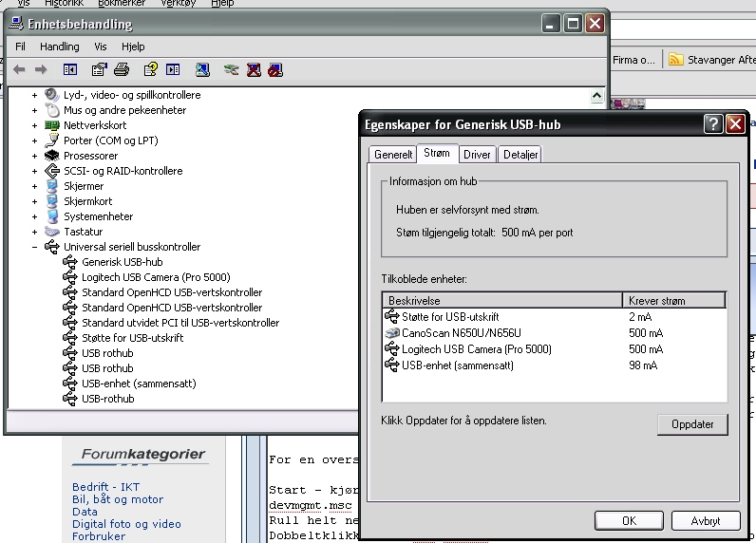Image resolution: width=756 pixels, height=543 pixels.
Task: Collapse Universal seriell busskontroller node
Action: click(x=35, y=247)
